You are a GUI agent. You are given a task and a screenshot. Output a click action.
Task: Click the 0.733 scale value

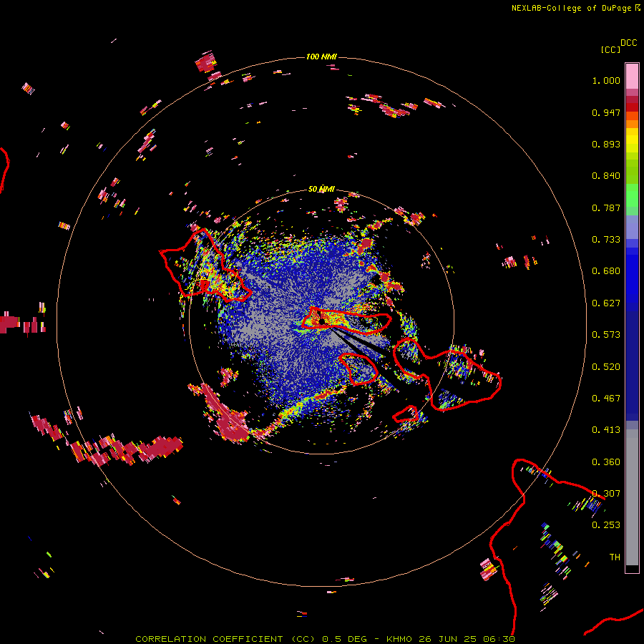[606, 240]
